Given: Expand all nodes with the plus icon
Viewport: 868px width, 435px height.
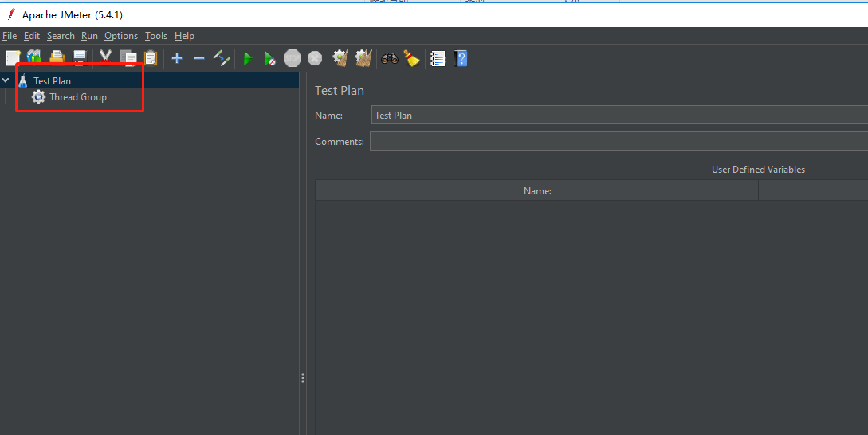Looking at the screenshot, I should pyautogui.click(x=177, y=58).
